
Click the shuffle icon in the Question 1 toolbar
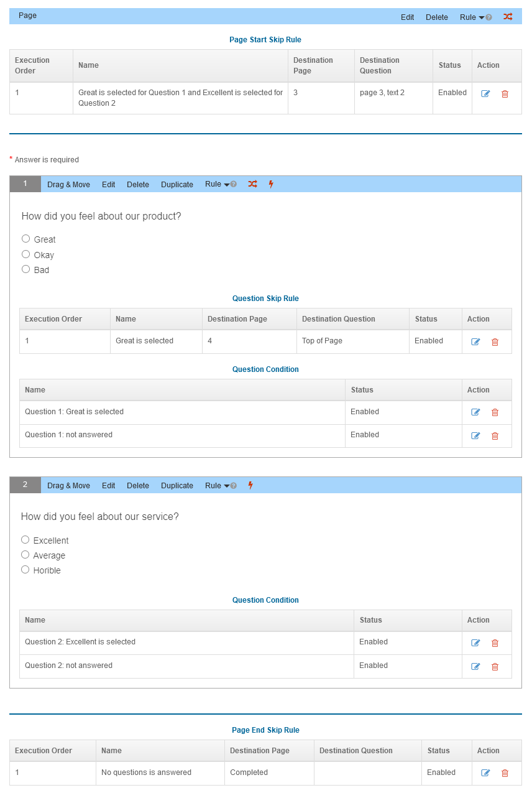(x=252, y=184)
